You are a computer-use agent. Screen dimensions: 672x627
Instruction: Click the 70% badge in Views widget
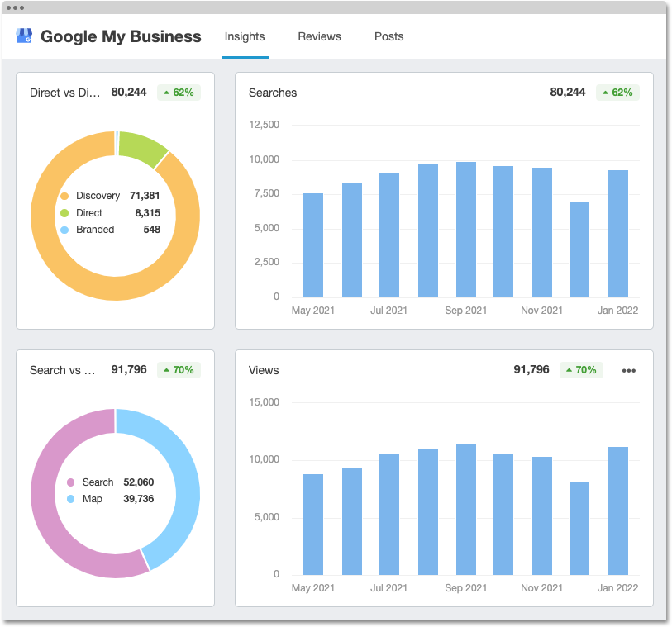click(581, 370)
